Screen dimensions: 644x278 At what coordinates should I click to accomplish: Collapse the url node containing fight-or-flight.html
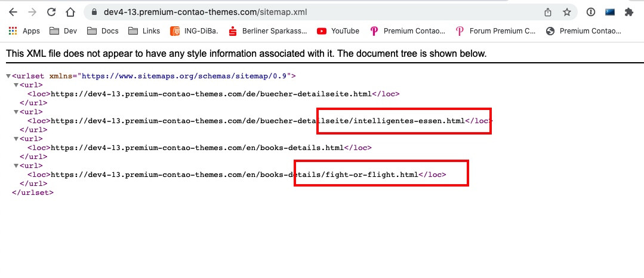pos(17,166)
